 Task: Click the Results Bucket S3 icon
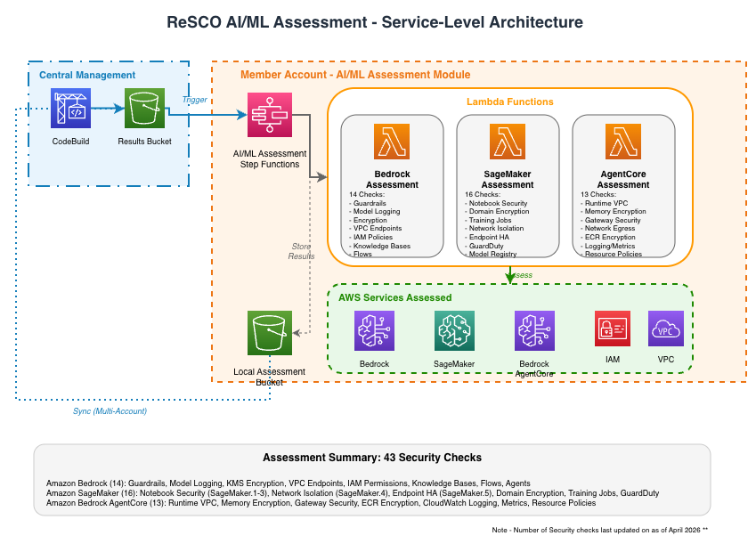(144, 108)
